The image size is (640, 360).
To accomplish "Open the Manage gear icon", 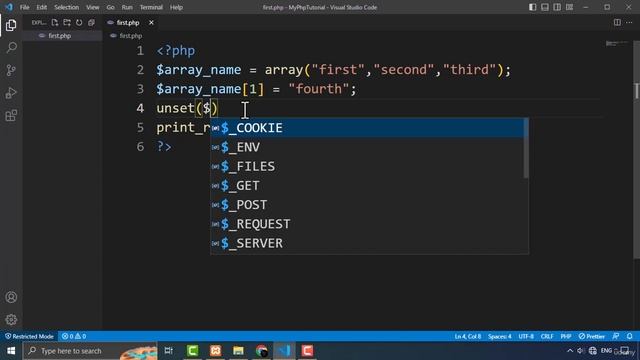I will (x=11, y=319).
